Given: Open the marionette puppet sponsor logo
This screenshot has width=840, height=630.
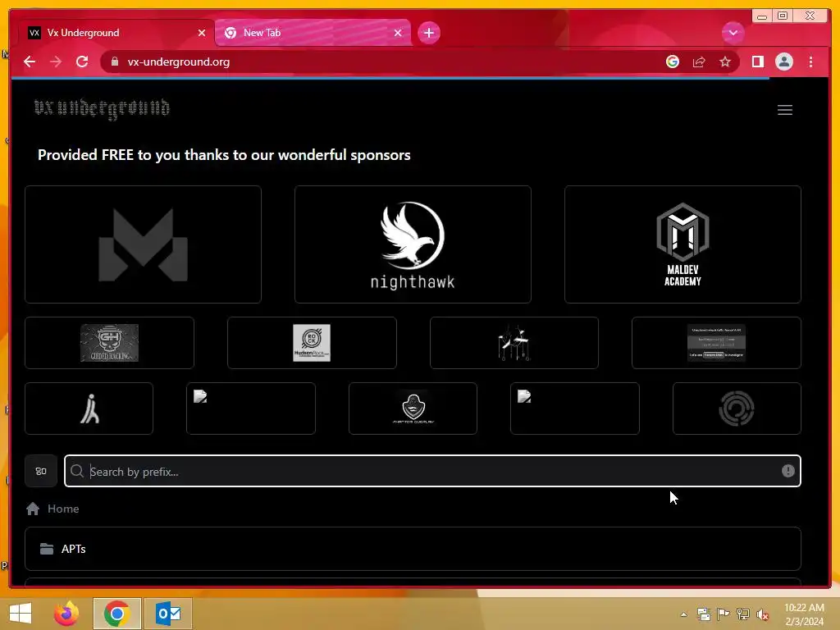Looking at the screenshot, I should click(514, 343).
